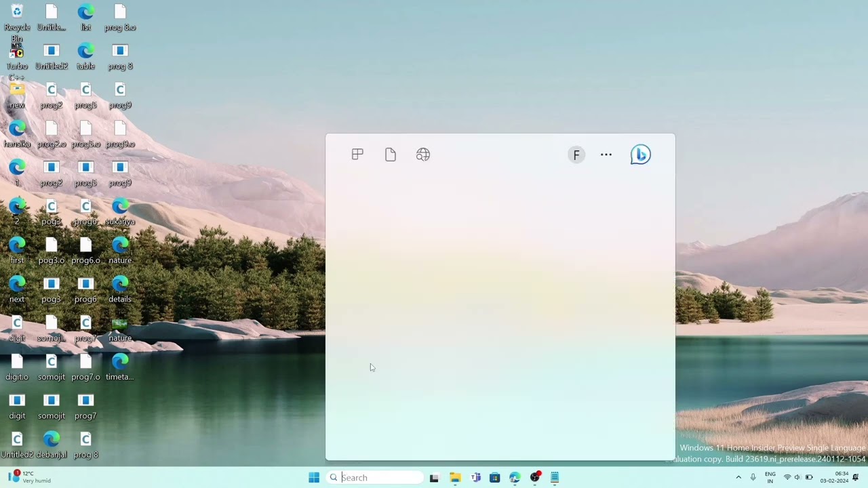Select the 'prog6' C source file icon
The width and height of the screenshot is (868, 488).
click(x=85, y=212)
